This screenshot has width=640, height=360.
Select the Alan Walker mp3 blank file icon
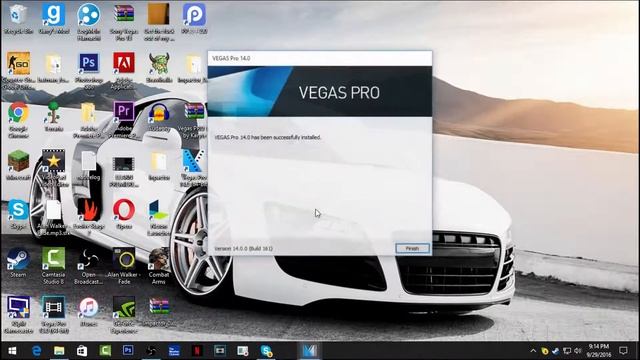53,217
